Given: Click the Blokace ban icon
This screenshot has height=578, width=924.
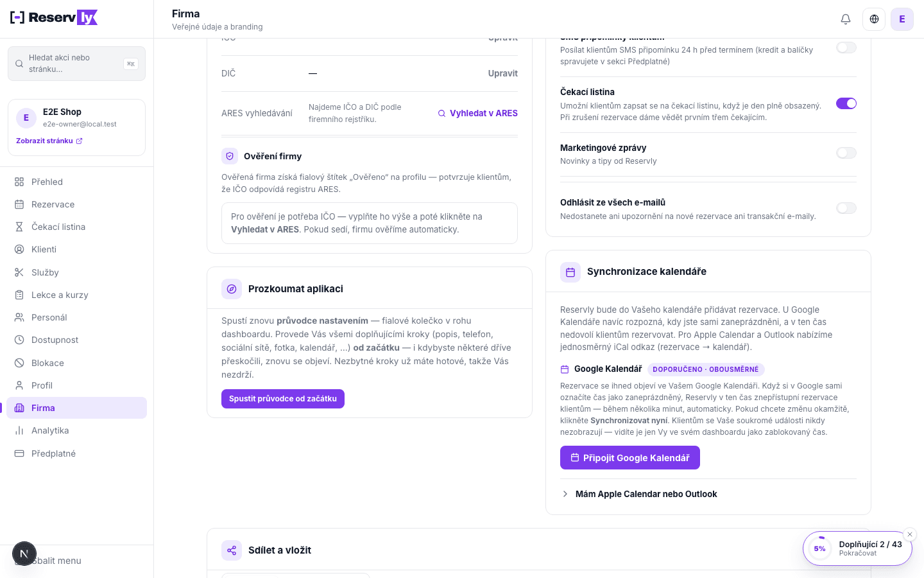Looking at the screenshot, I should tap(19, 363).
